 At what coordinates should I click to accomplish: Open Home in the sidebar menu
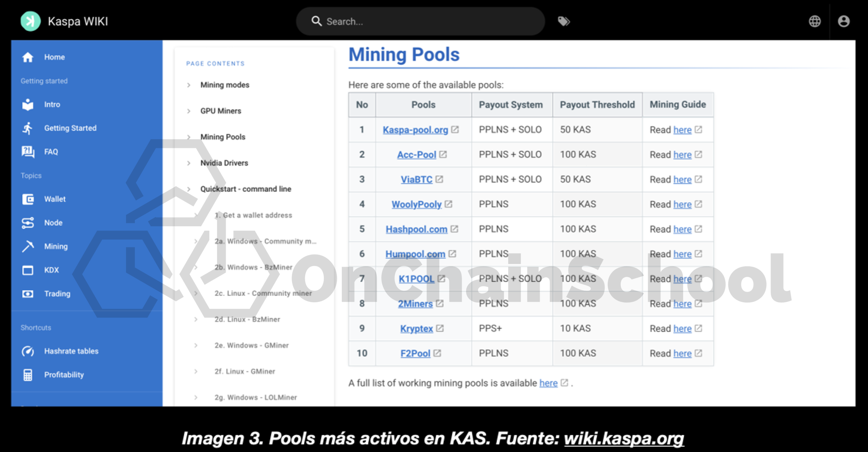point(86,57)
